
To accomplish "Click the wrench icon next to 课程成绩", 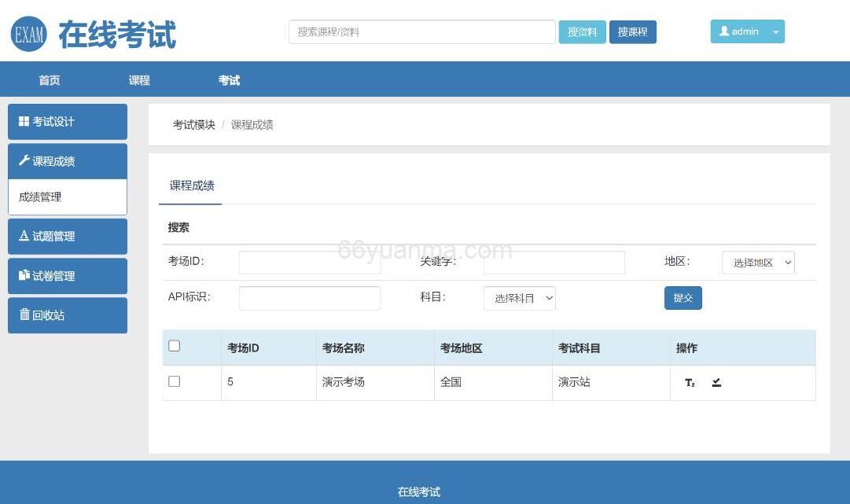I will click(x=23, y=160).
